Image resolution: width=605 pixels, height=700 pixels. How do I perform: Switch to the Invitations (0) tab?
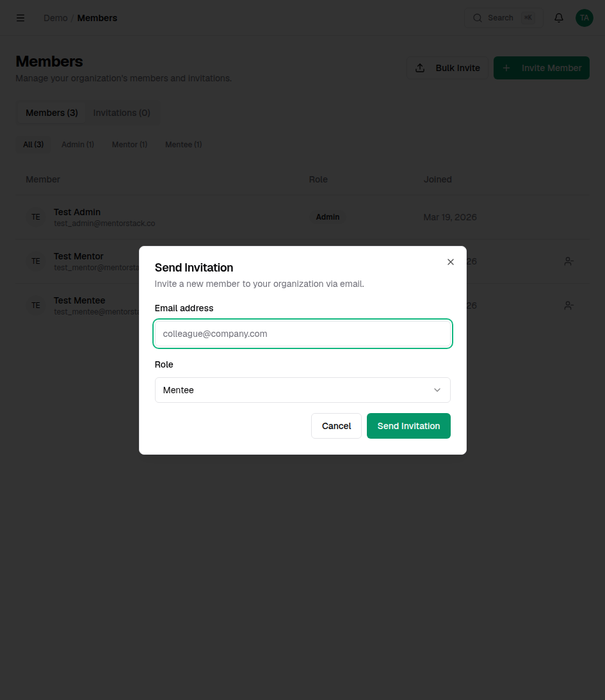(x=122, y=112)
